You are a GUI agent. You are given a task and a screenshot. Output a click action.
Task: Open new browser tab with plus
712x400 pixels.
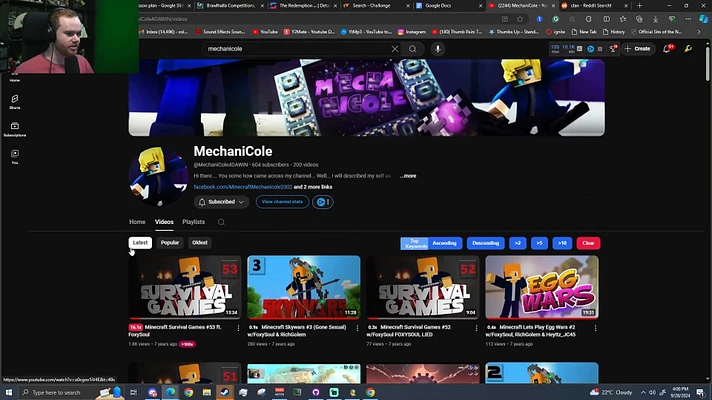point(640,5)
